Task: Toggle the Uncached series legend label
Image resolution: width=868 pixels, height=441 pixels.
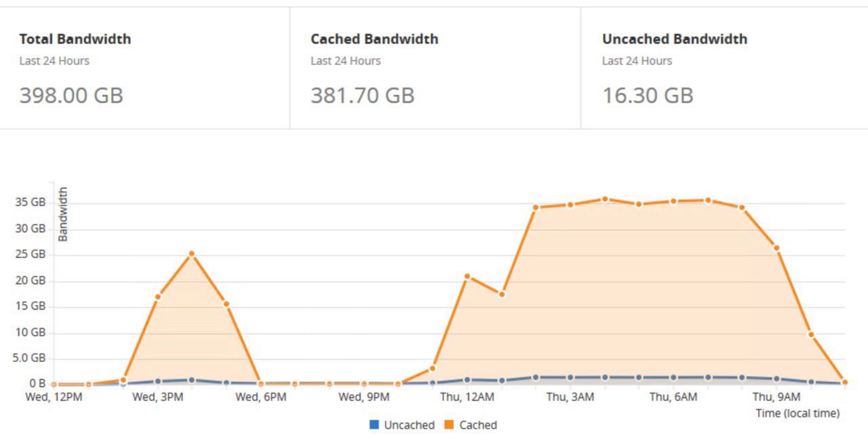Action: pos(409,425)
